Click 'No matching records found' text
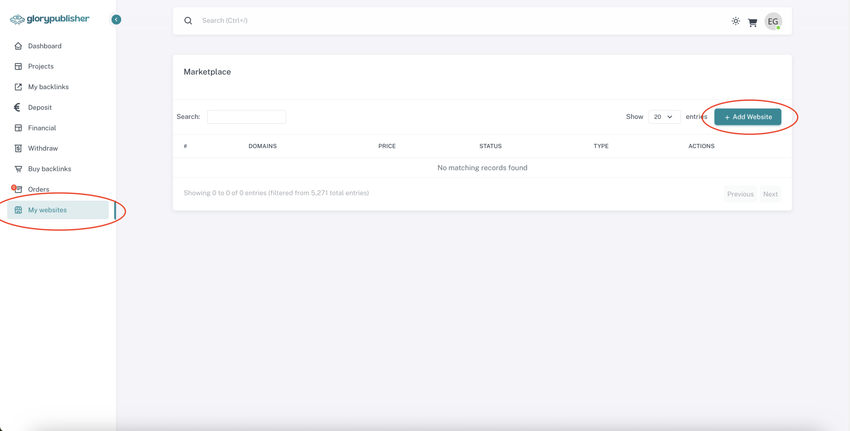Screen dimensions: 850x431 click(x=482, y=168)
